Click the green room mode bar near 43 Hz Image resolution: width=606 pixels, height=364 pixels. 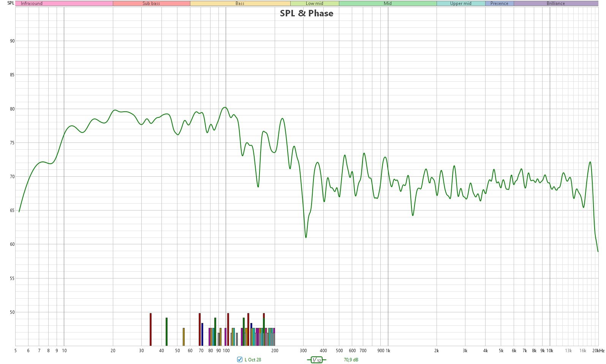166,331
